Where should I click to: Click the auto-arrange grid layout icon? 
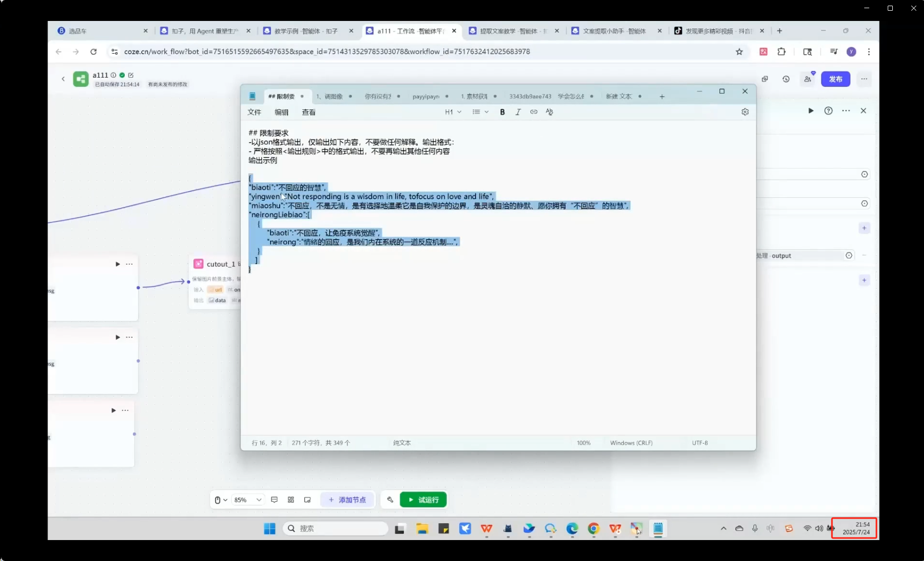(x=291, y=500)
